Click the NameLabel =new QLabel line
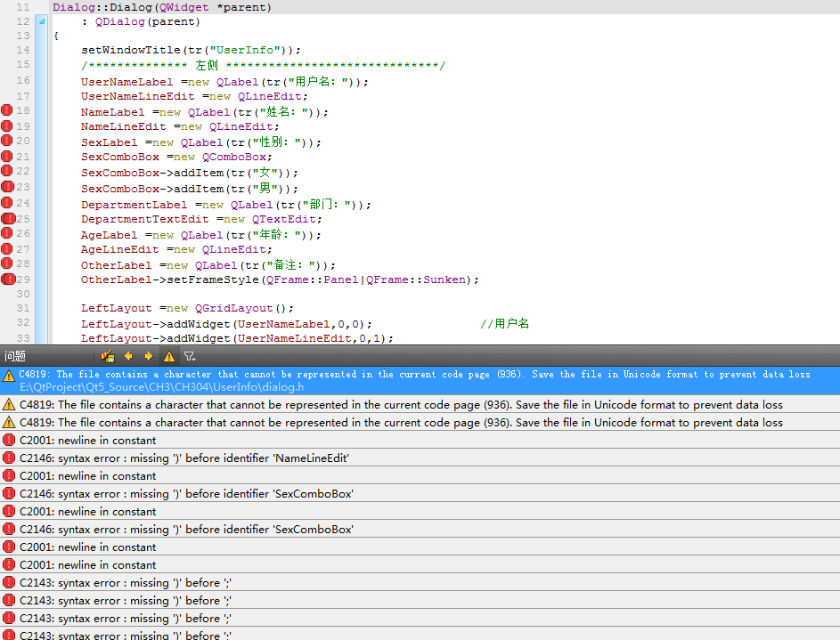Screen dimensions: 840x640 coord(205,112)
